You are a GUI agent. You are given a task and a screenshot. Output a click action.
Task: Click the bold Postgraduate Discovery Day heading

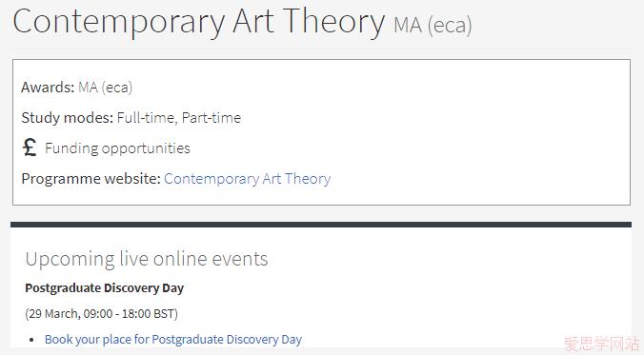(105, 288)
